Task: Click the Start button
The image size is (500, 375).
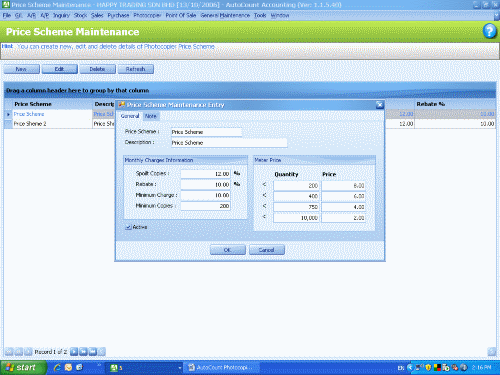Action: coord(23,367)
